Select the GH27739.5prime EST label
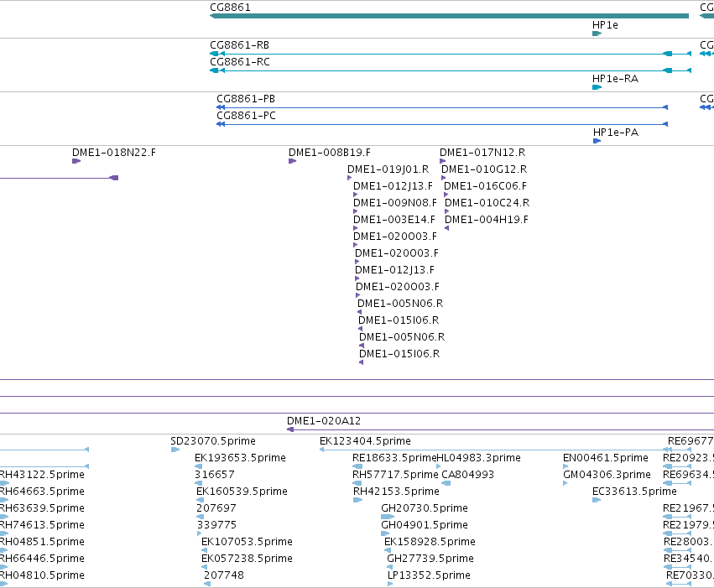The height and width of the screenshot is (588, 714). [430, 559]
